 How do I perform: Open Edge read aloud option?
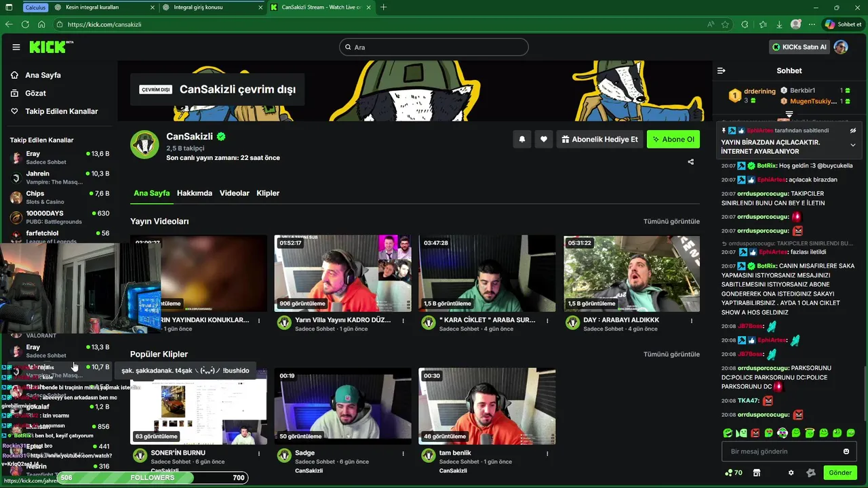tap(711, 24)
